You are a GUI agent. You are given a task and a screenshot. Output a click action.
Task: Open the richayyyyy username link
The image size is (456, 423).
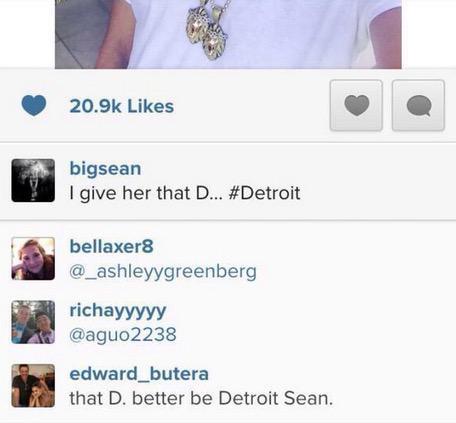117,311
